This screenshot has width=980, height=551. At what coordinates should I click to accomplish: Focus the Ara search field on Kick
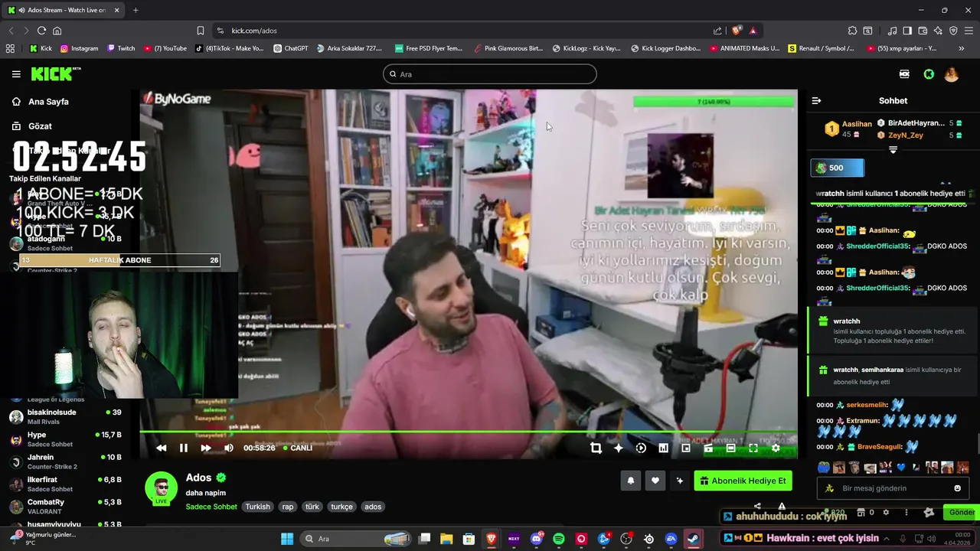490,74
